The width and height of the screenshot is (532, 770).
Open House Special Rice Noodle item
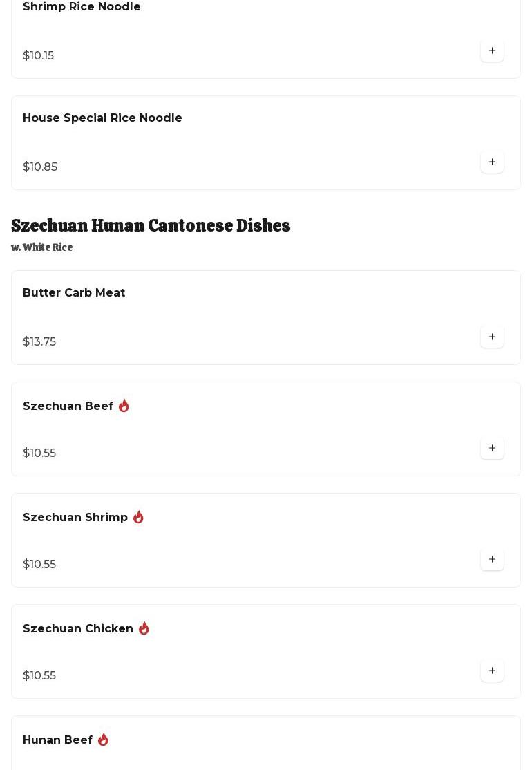coord(102,118)
